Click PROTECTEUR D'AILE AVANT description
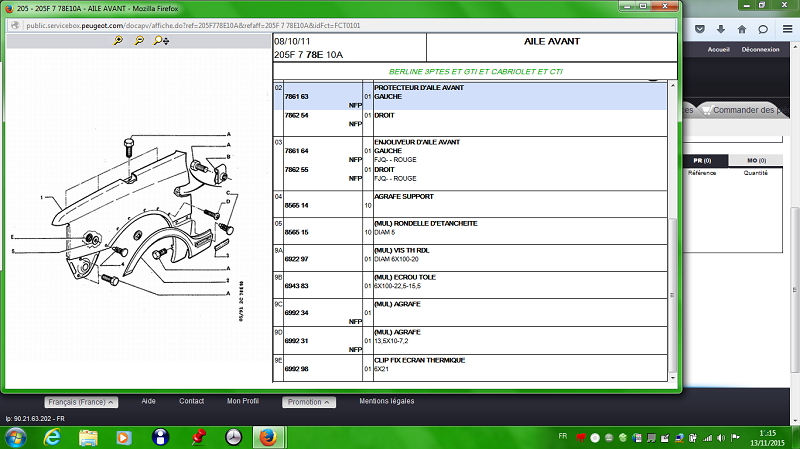The height and width of the screenshot is (449, 800). pos(419,88)
